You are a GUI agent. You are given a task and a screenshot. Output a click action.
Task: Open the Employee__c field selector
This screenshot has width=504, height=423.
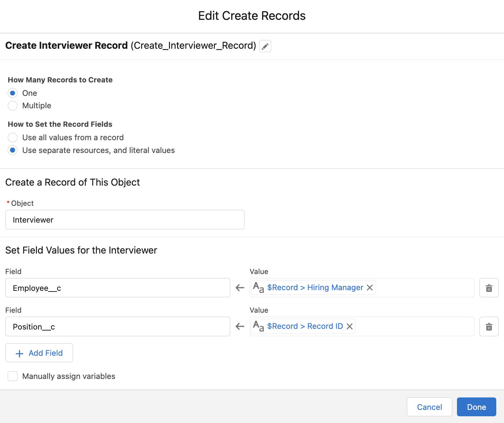pyautogui.click(x=117, y=288)
